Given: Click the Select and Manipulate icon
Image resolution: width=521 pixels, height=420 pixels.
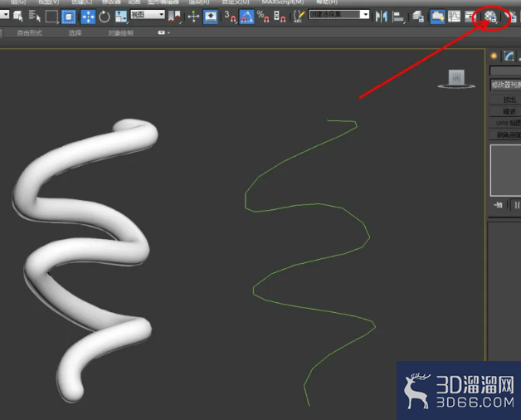Looking at the screenshot, I should [193, 17].
